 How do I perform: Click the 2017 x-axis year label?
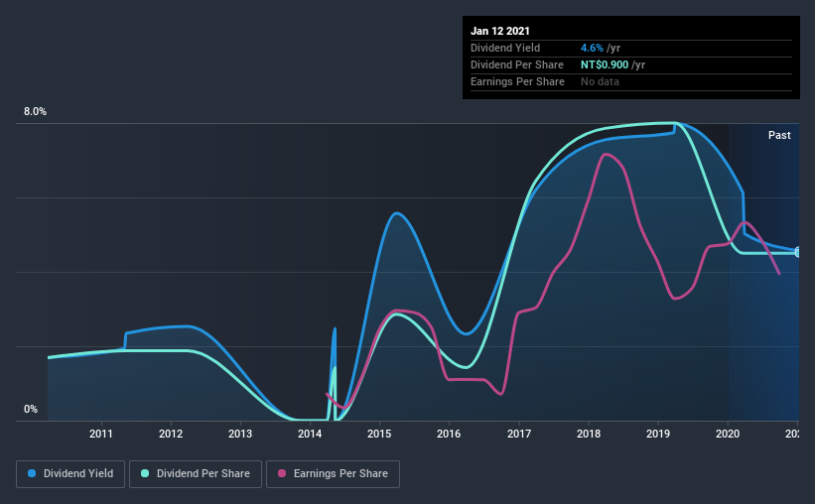(x=519, y=434)
